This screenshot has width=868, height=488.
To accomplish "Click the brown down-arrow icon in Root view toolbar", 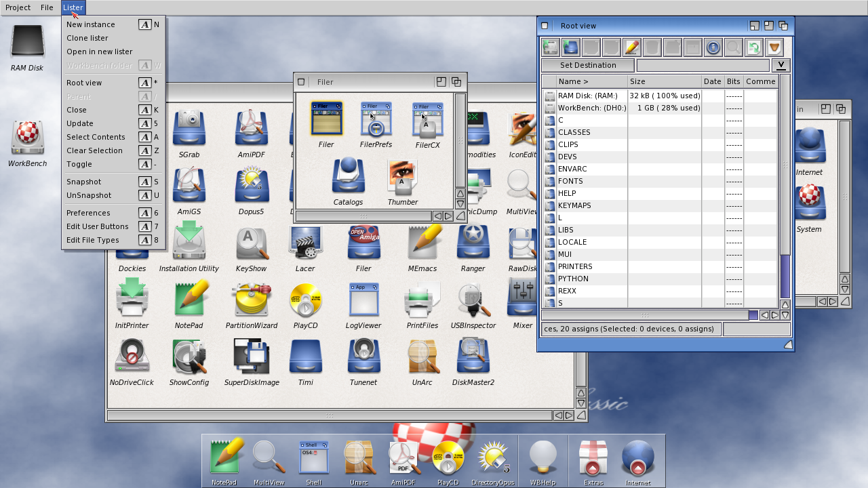I will [774, 47].
